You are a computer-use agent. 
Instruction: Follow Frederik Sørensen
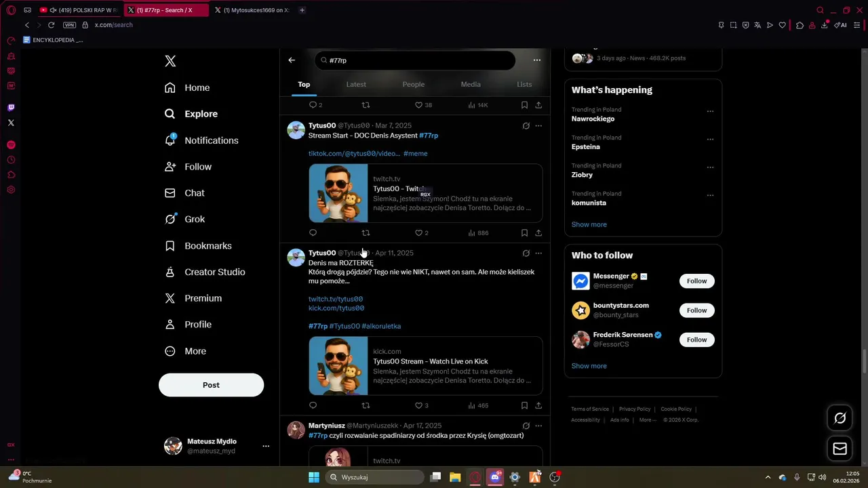click(696, 340)
